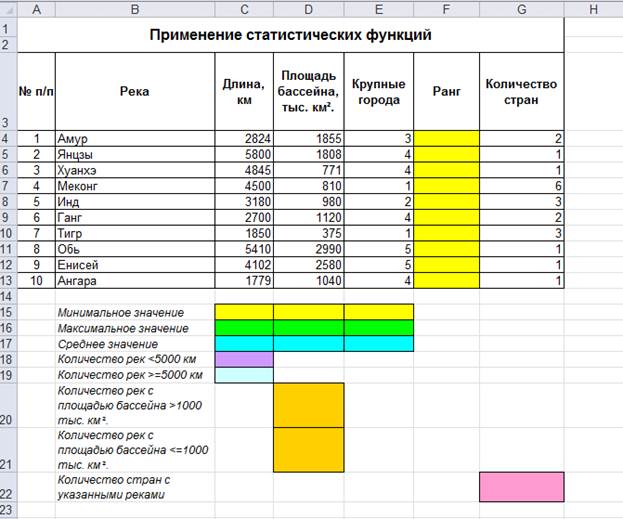Image resolution: width=623 pixels, height=519 pixels.
Task: Click the pink cell for Количество стран
Action: tap(522, 487)
